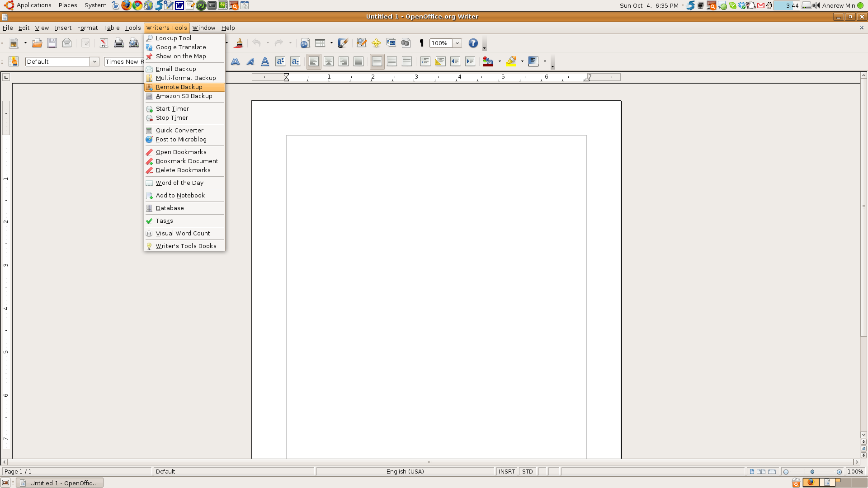Open the highlighting color dropdown arrow
Image resolution: width=868 pixels, height=488 pixels.
click(x=522, y=61)
